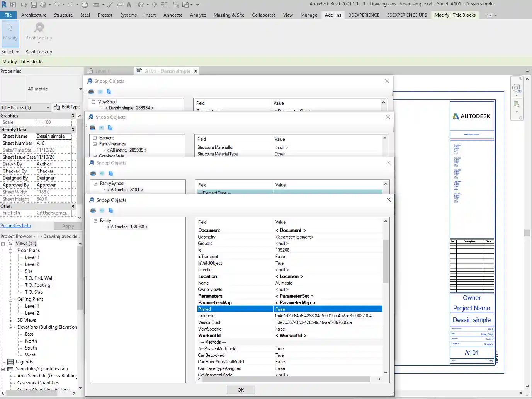Click the print icon in the Family Snoop Objects dialog

click(x=93, y=210)
